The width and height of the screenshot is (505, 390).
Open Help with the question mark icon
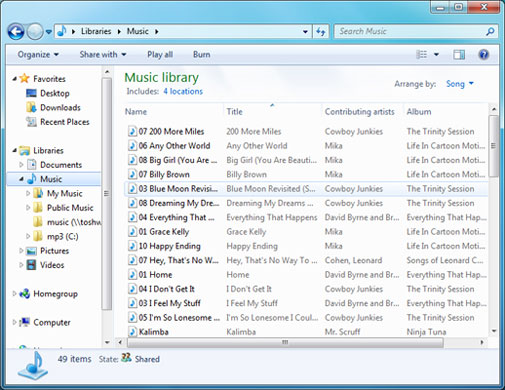483,54
